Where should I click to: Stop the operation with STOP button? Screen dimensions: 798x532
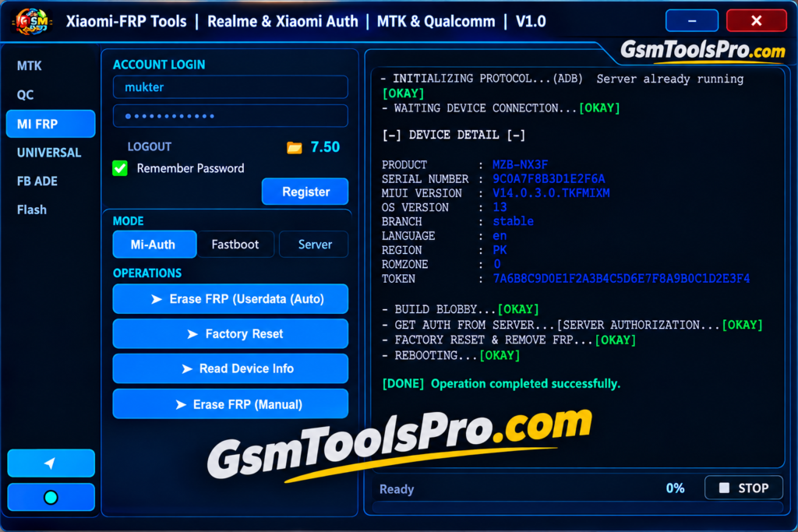743,488
